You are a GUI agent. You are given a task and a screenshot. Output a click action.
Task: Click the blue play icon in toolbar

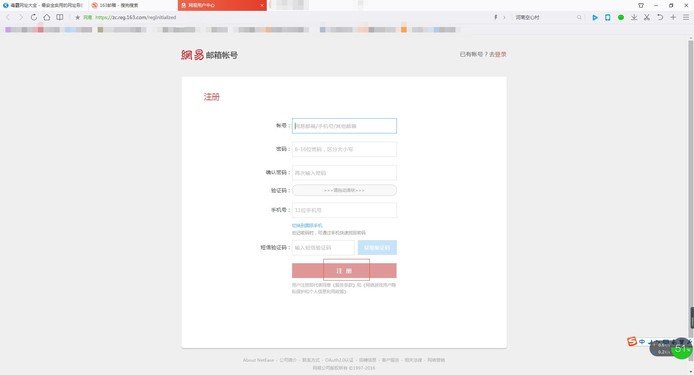pyautogui.click(x=595, y=17)
